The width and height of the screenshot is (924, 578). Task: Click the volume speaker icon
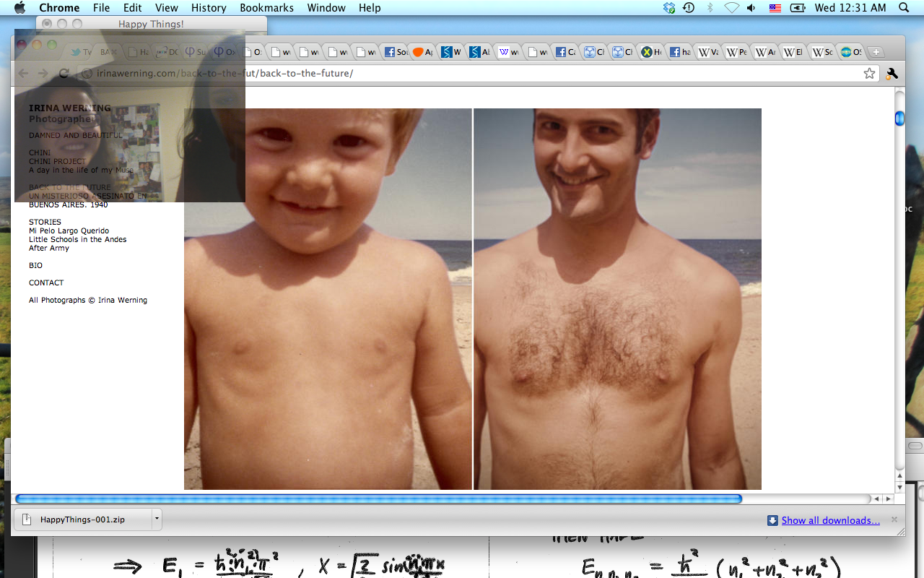751,8
